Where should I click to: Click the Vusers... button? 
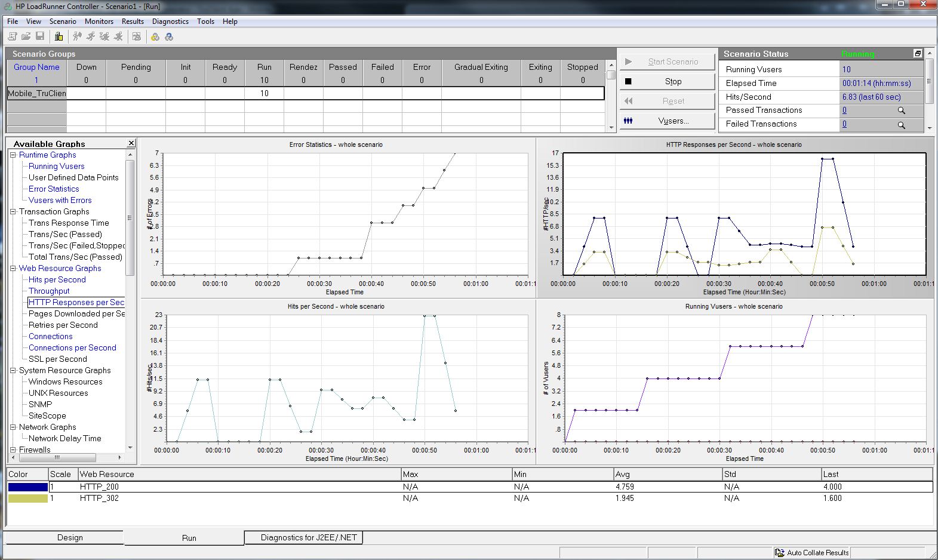coord(667,121)
